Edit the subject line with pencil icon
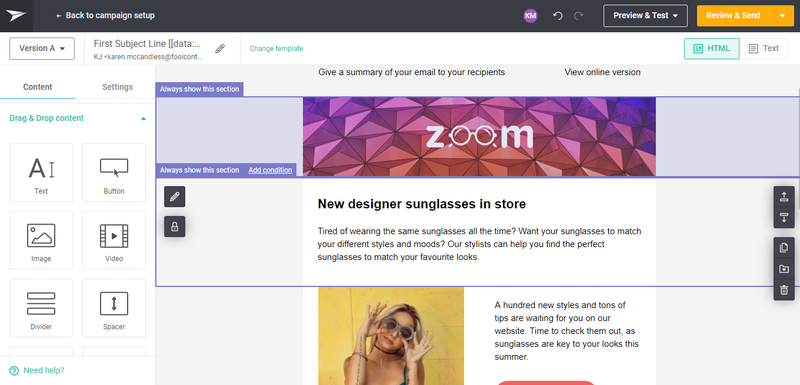Screen dimensions: 800x385 (220, 48)
